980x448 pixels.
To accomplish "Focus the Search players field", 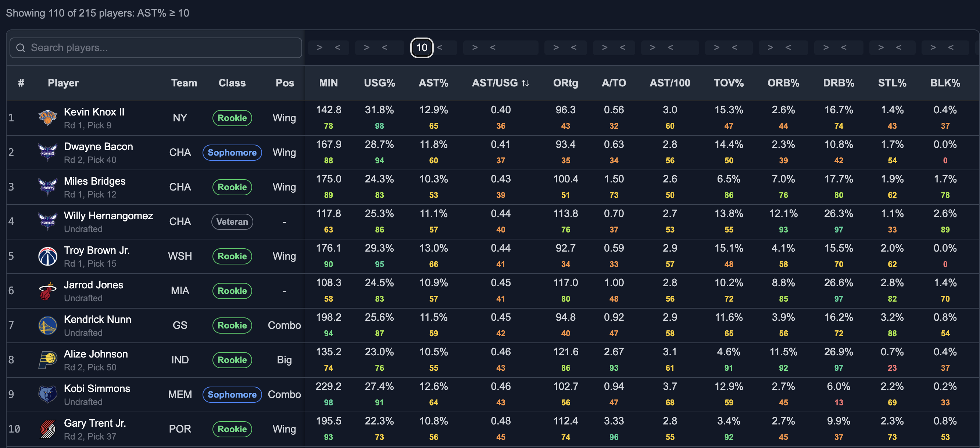I will click(x=155, y=47).
